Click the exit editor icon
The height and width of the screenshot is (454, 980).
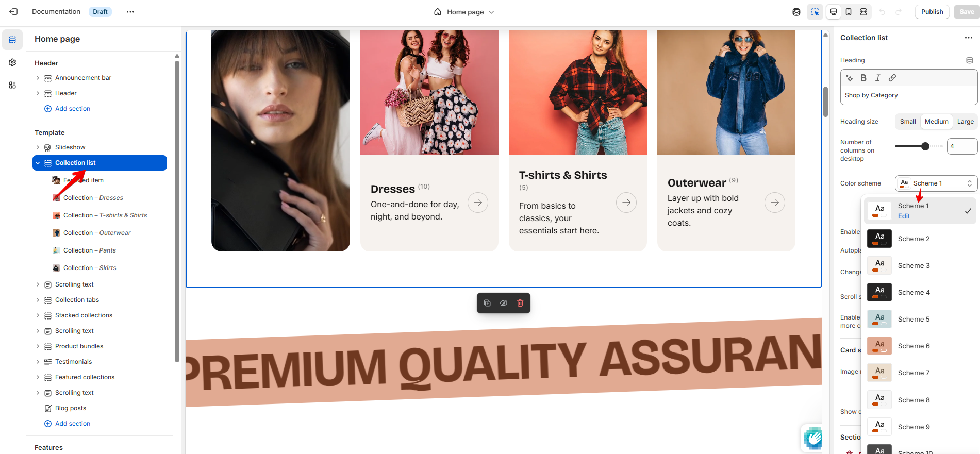pos(13,12)
